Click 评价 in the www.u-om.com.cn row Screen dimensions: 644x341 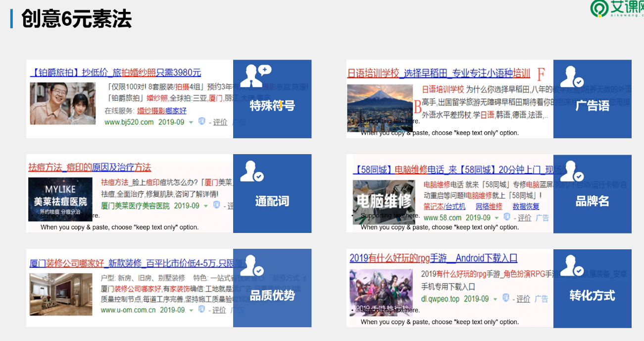point(219,310)
